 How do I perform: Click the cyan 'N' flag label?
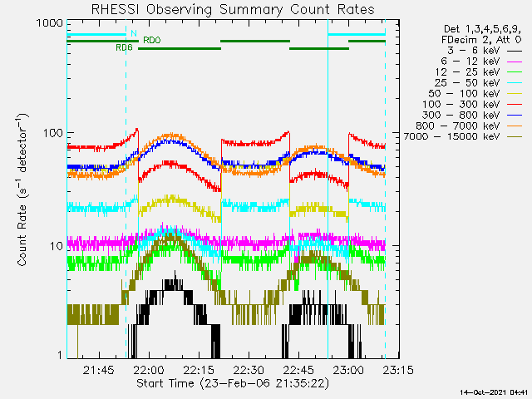134,33
